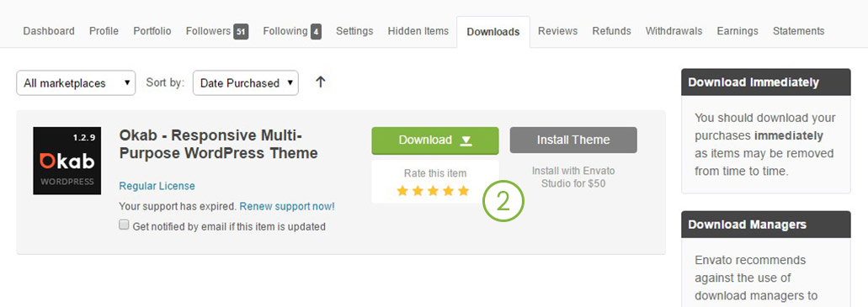Rate the item one star
Screen dimensions: 868x307
[402, 192]
